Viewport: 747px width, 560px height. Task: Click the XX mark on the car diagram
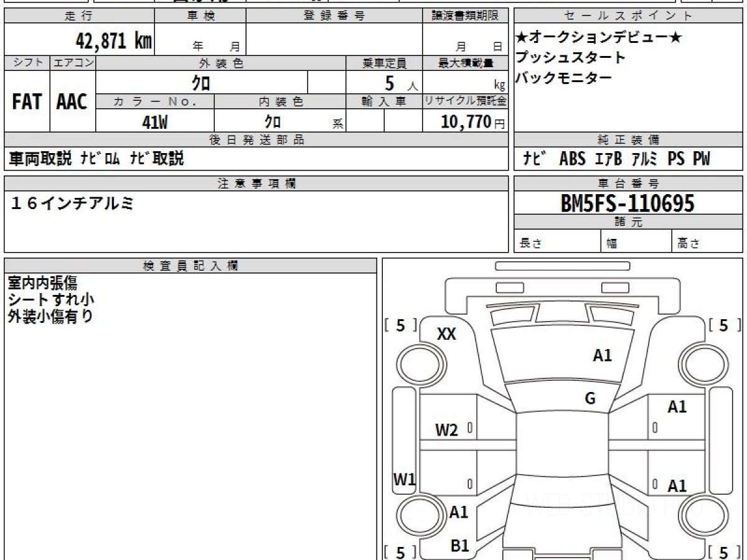coord(446,334)
